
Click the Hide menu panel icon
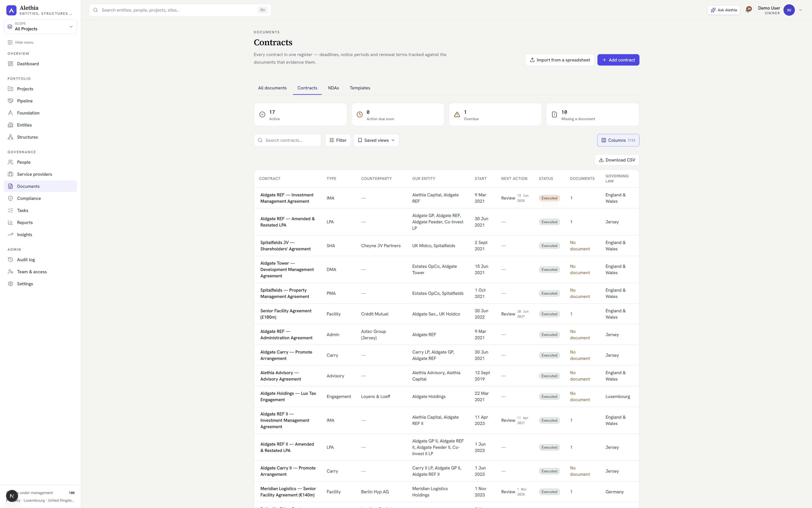tap(10, 42)
